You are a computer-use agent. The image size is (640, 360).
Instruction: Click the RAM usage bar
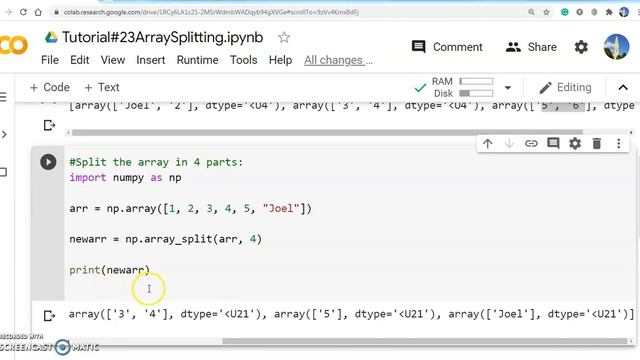(x=476, y=81)
